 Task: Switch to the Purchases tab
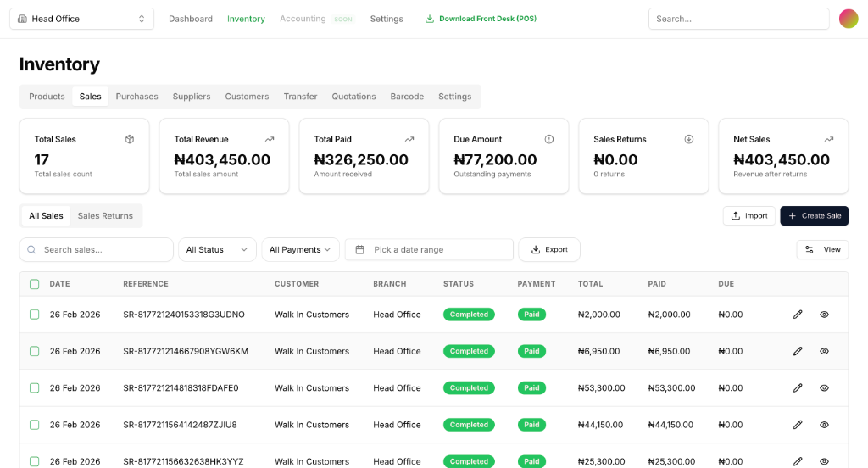pyautogui.click(x=136, y=97)
